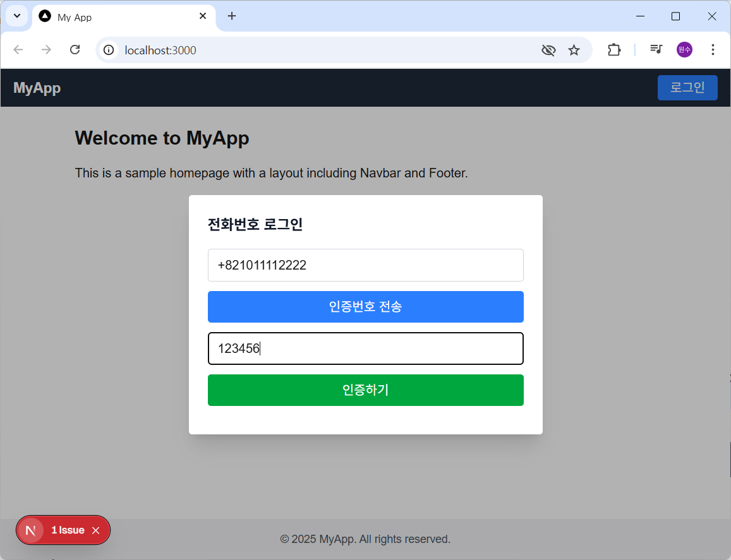Click the crossed-out eye icon in address bar
Viewport: 731px width, 560px height.
(548, 50)
